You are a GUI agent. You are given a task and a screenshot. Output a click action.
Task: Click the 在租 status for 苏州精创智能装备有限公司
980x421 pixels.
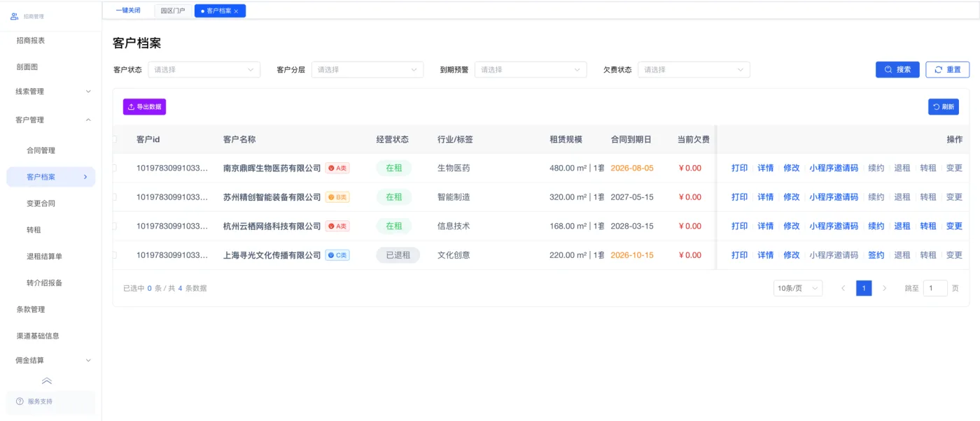point(394,197)
